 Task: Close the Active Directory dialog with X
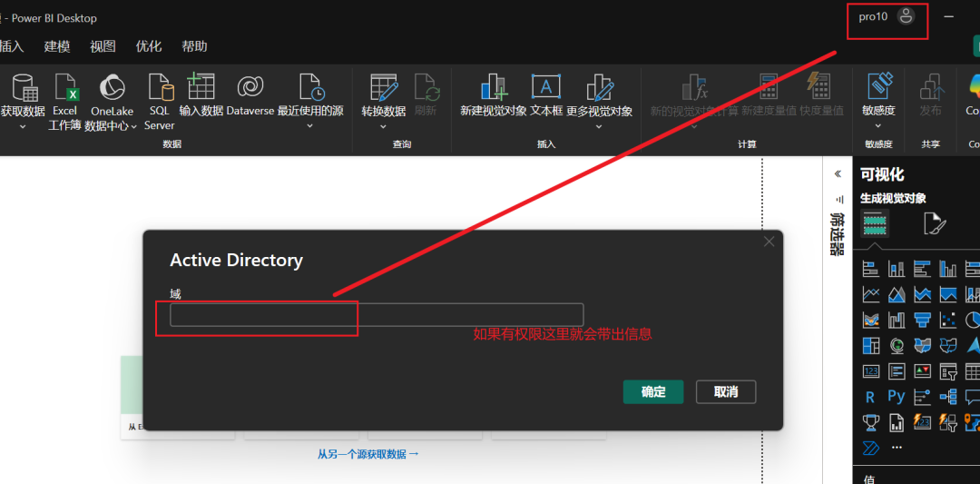(x=769, y=242)
